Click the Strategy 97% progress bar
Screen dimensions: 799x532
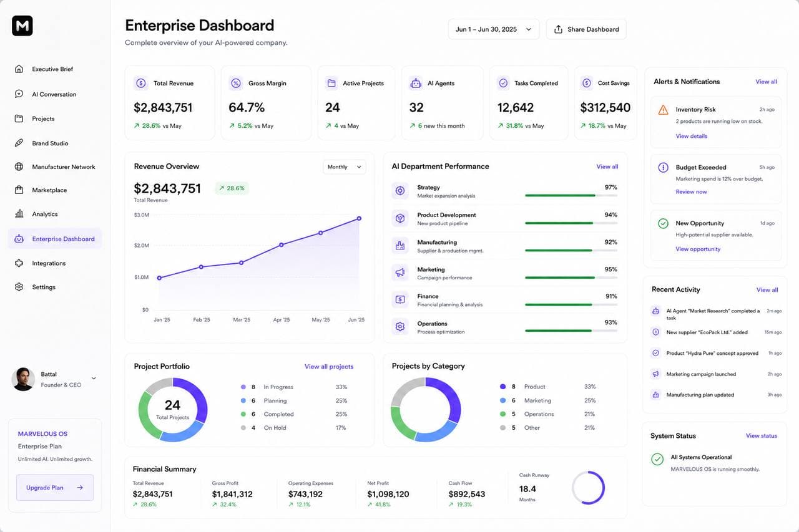click(571, 196)
